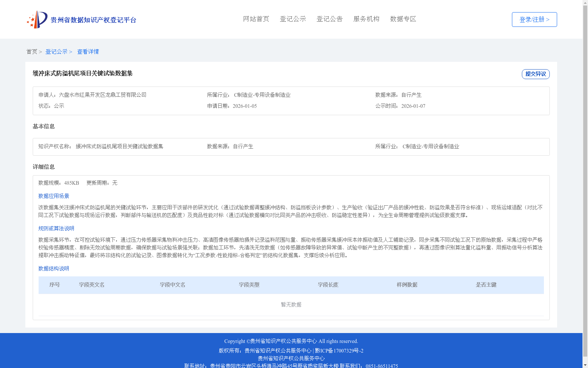Click the platform logo emblem

click(37, 20)
